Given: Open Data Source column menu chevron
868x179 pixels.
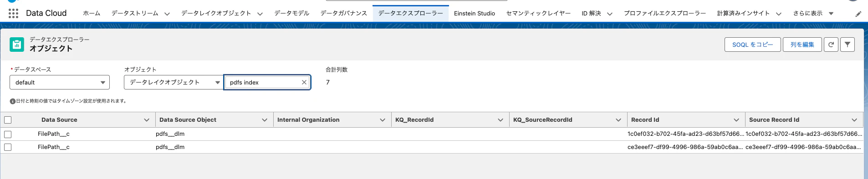Looking at the screenshot, I should [147, 120].
